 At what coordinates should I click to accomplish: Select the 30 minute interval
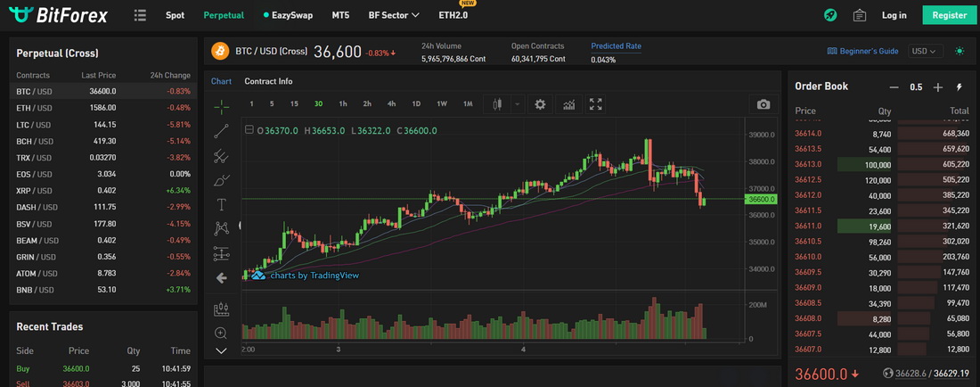[318, 103]
